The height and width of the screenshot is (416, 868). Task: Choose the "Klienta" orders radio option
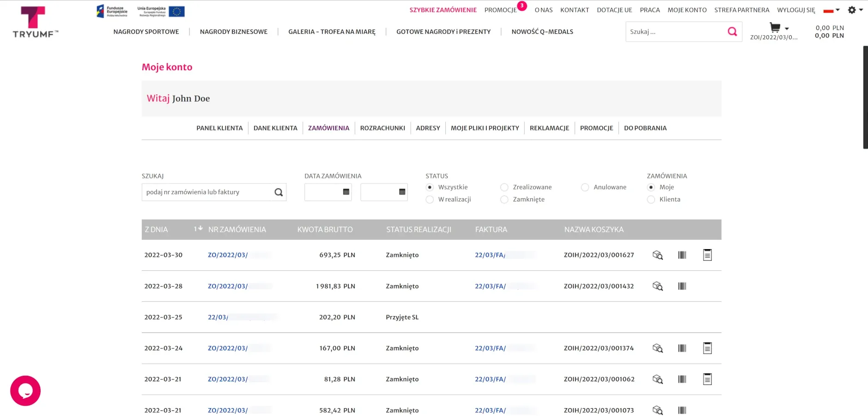pyautogui.click(x=651, y=200)
